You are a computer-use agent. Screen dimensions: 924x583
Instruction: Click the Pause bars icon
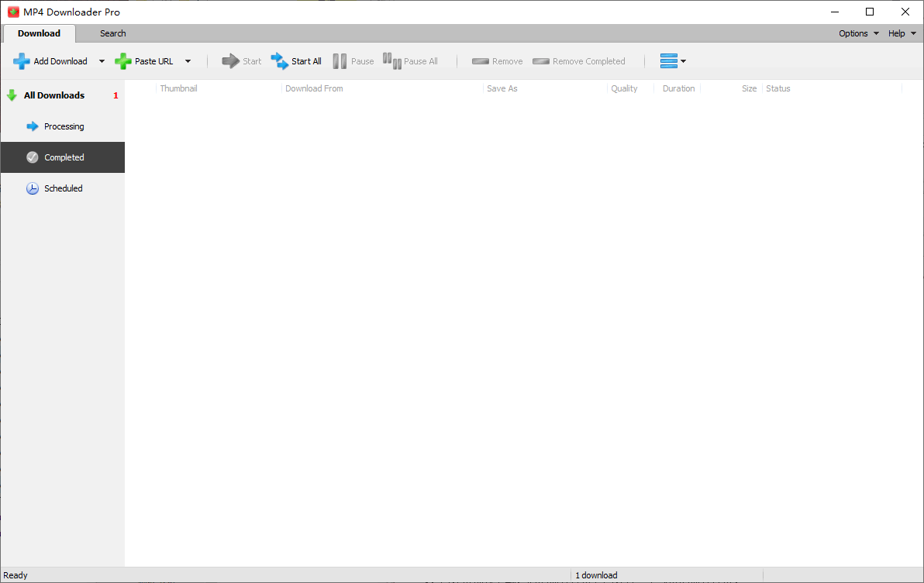point(340,61)
